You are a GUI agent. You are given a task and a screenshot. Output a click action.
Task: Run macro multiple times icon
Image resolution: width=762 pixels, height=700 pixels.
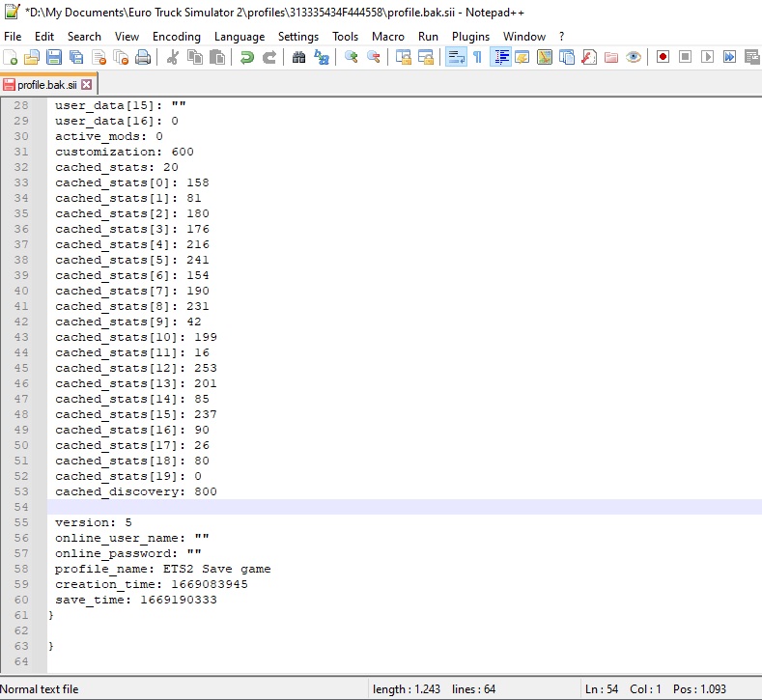point(729,57)
